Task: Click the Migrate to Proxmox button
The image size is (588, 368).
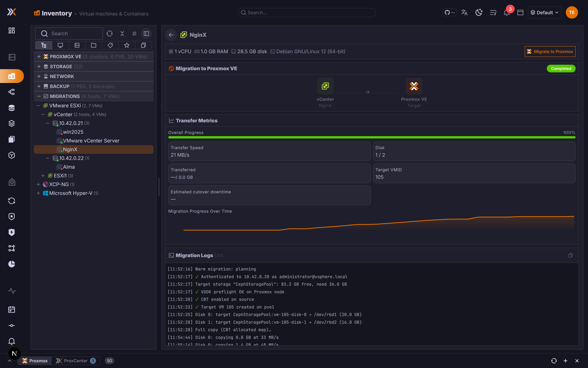Action: tap(550, 52)
